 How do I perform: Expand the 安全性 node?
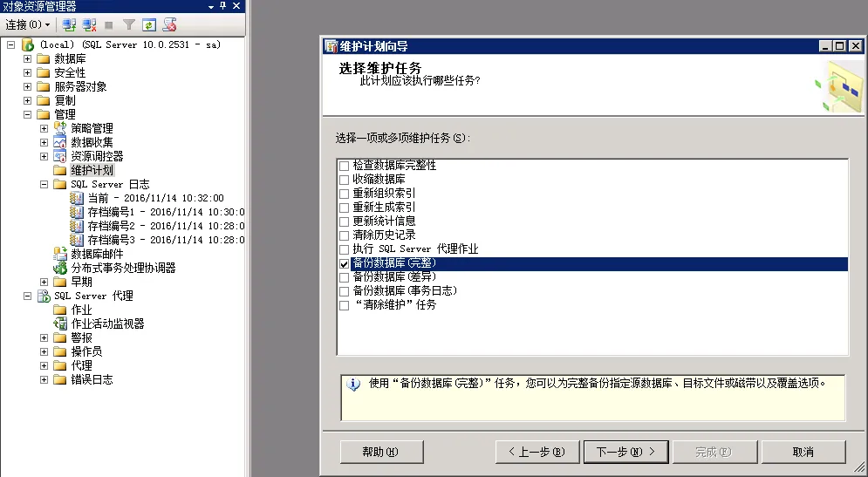28,72
